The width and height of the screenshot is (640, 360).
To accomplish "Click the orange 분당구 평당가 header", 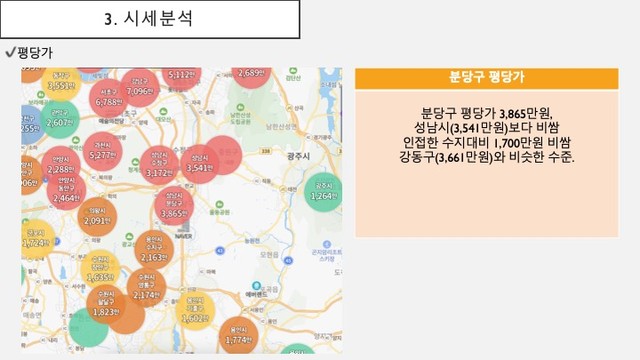I will tap(487, 78).
